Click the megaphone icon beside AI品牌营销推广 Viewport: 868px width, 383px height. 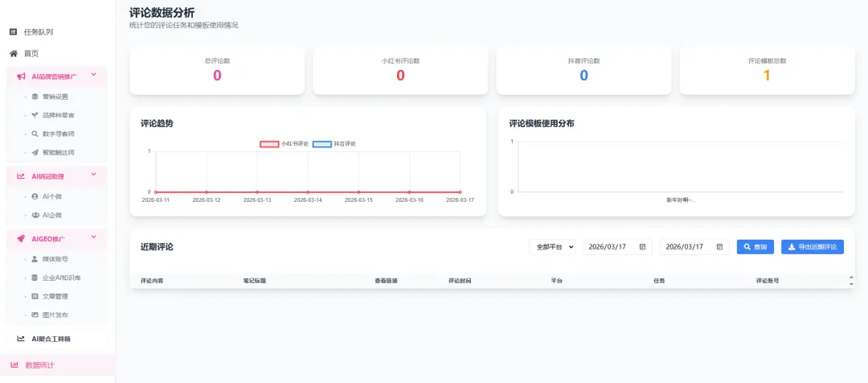click(21, 76)
